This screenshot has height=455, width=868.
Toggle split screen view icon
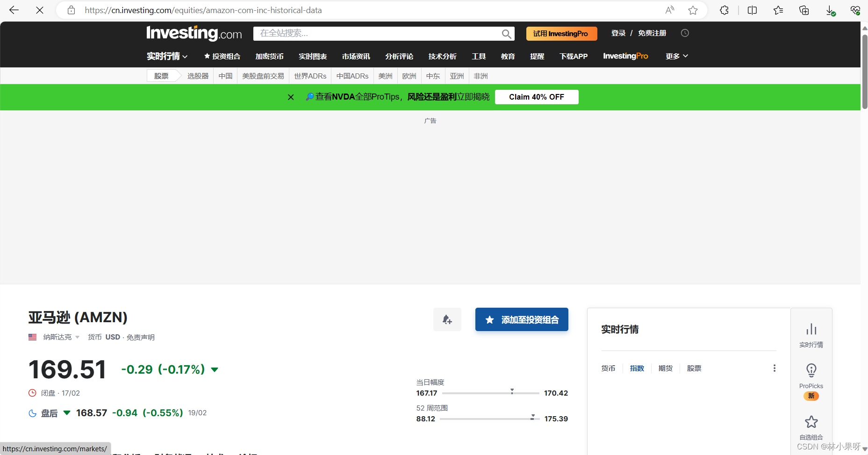tap(752, 10)
